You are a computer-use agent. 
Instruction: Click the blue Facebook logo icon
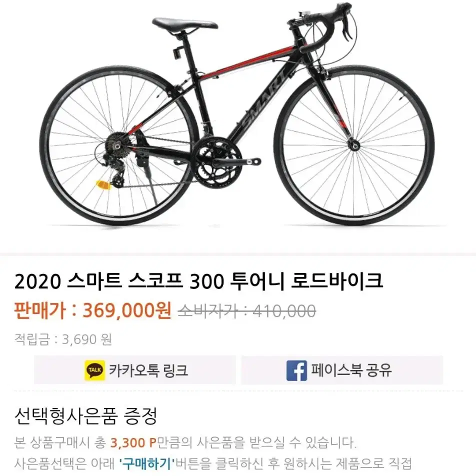click(x=296, y=370)
